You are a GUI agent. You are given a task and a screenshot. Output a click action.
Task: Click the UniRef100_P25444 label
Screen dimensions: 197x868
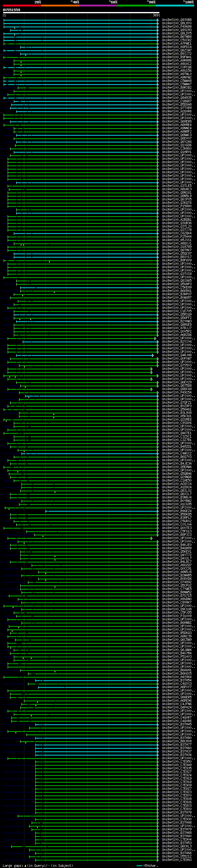177,236
